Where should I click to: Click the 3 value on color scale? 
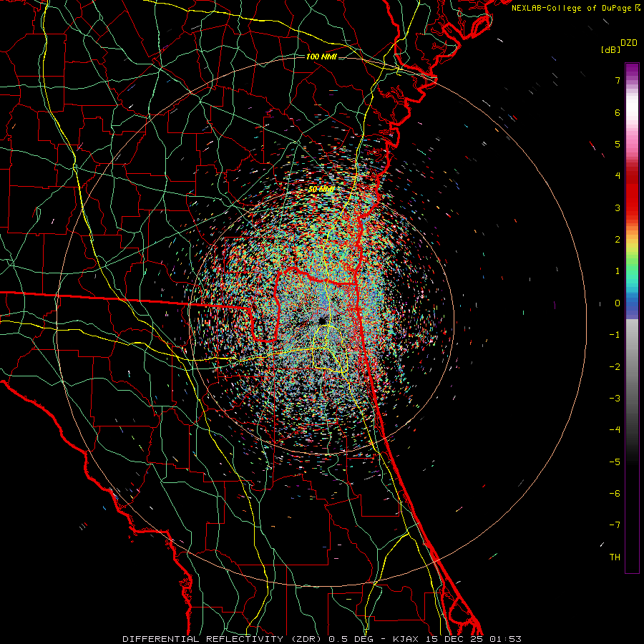coord(618,208)
